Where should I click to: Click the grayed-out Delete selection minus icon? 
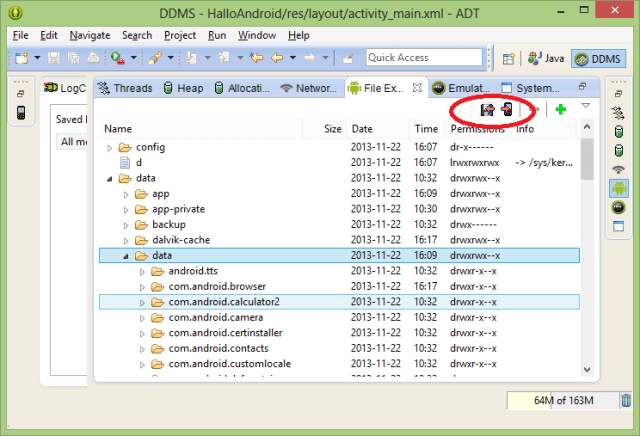point(533,109)
